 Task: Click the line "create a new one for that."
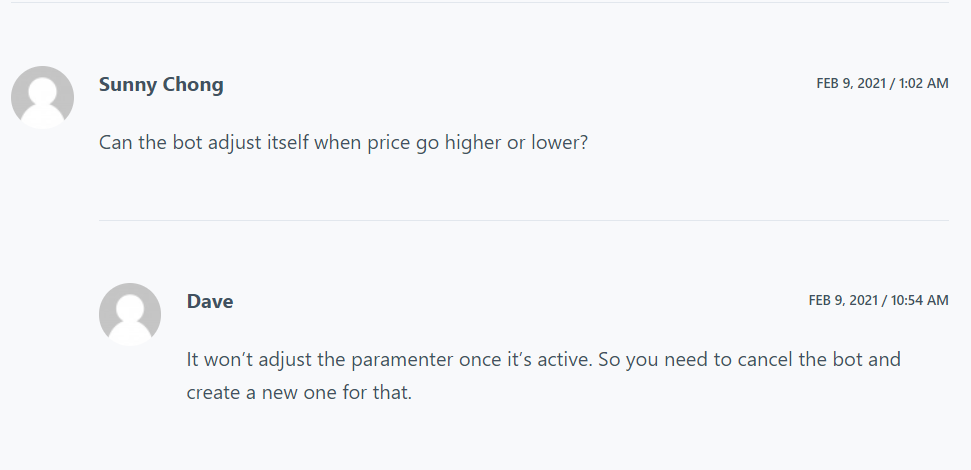[x=299, y=392]
